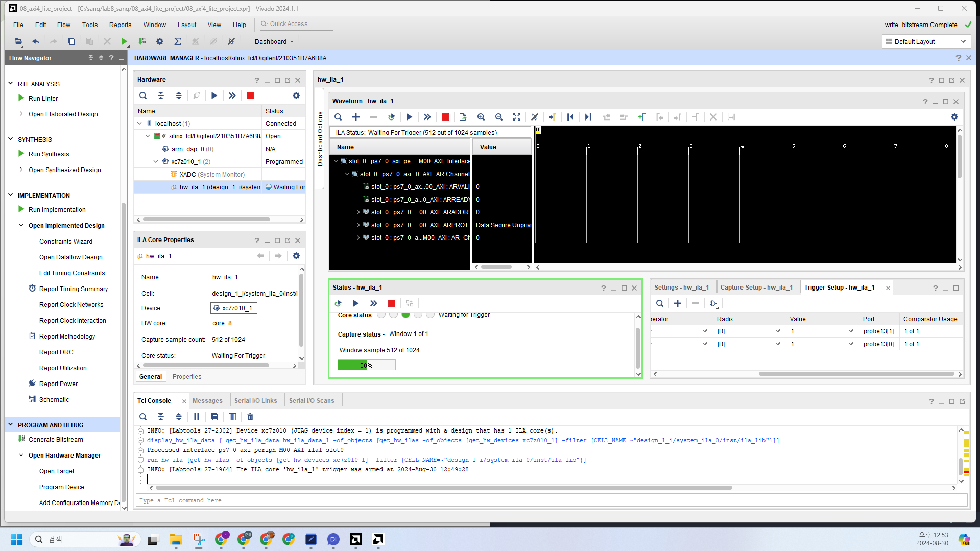The image size is (980, 551).
Task: Run trigger in the Hardware panel toolbar
Action: (x=214, y=95)
